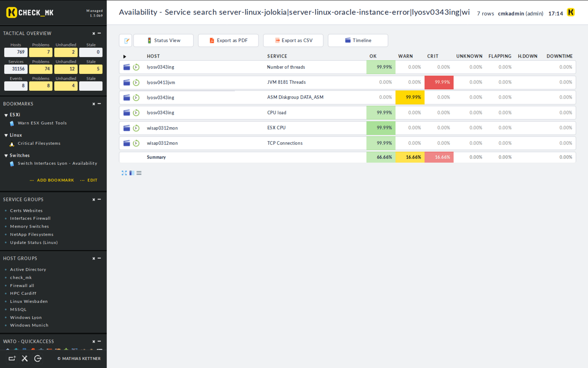Open timeline icon for ASM Diskgroup DATA_ASM row

127,98
